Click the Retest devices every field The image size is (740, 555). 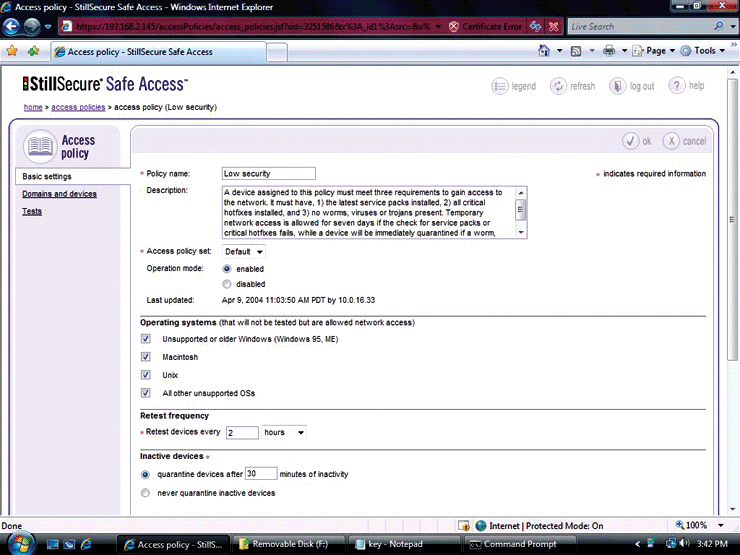click(x=242, y=432)
